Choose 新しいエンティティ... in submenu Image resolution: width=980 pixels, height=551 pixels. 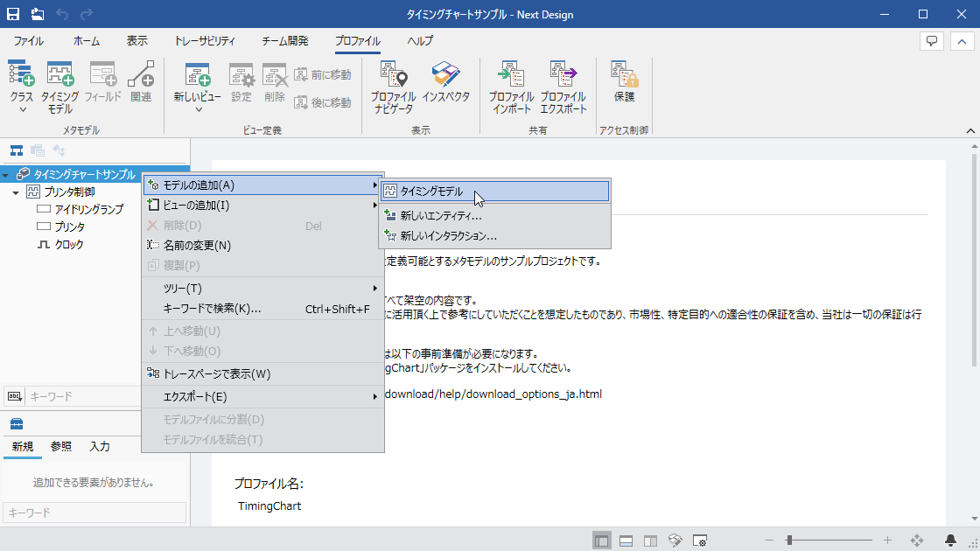pos(495,216)
